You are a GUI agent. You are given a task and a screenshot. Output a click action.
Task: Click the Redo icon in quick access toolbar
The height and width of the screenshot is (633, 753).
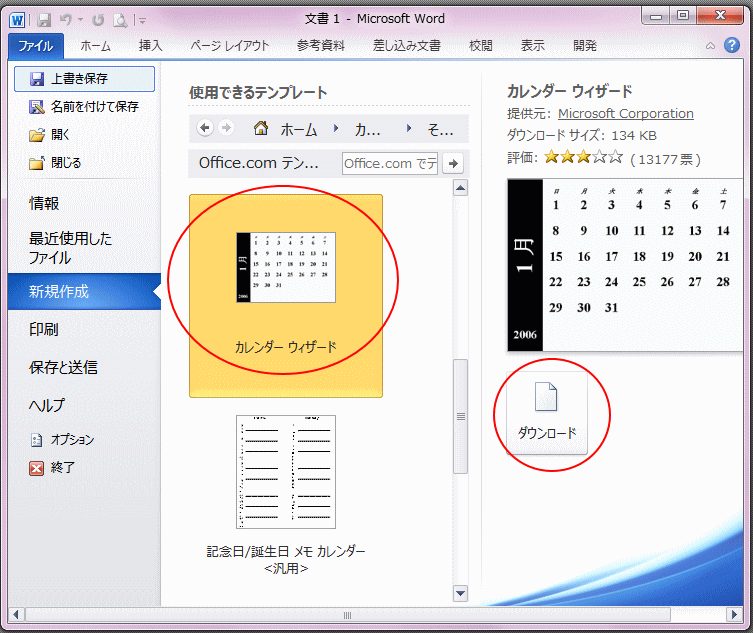[98, 20]
